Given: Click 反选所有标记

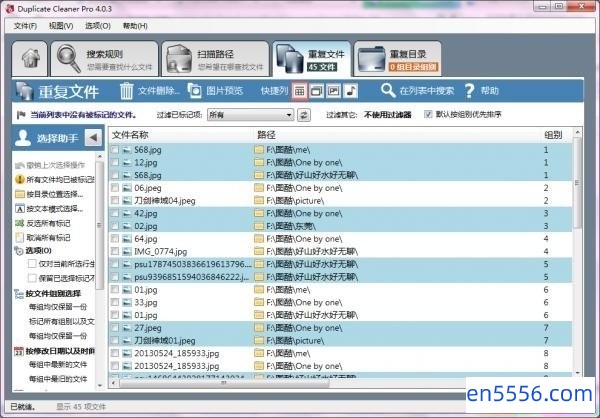Looking at the screenshot, I should tap(43, 224).
